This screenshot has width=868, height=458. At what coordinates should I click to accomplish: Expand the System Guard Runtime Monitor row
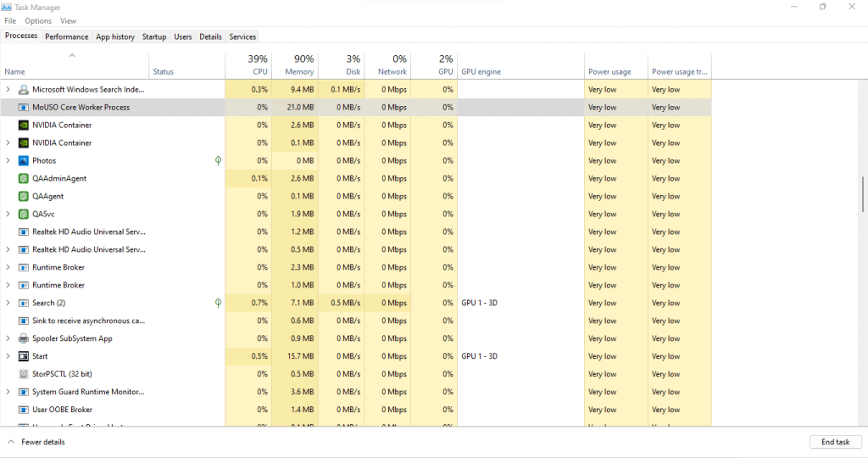8,392
